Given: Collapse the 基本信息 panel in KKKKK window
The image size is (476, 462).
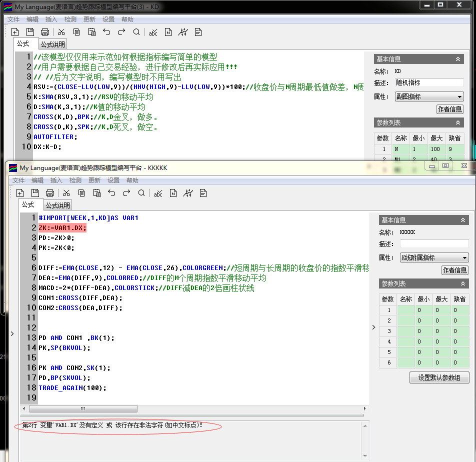Looking at the screenshot, I should coord(463,220).
